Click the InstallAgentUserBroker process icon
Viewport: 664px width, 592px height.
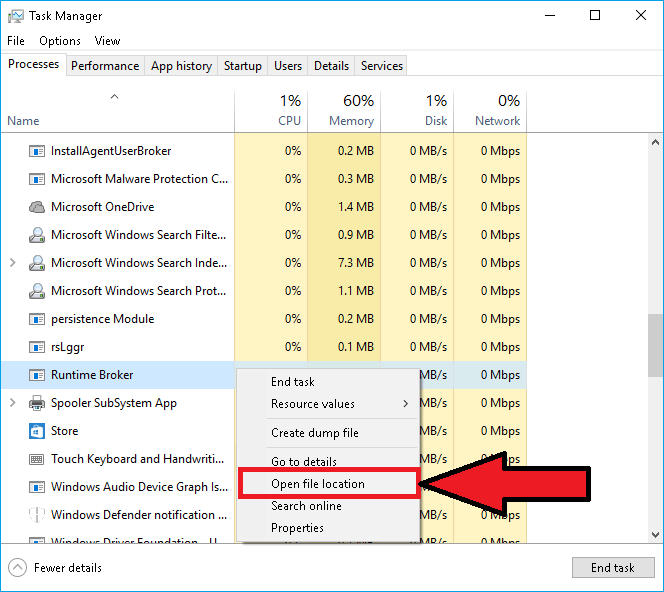click(37, 151)
